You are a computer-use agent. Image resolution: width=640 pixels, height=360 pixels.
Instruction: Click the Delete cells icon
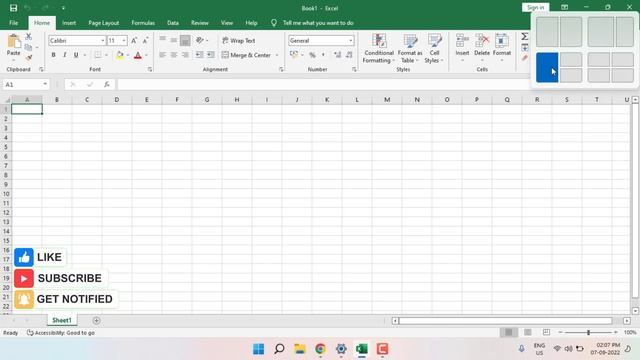pyautogui.click(x=482, y=41)
